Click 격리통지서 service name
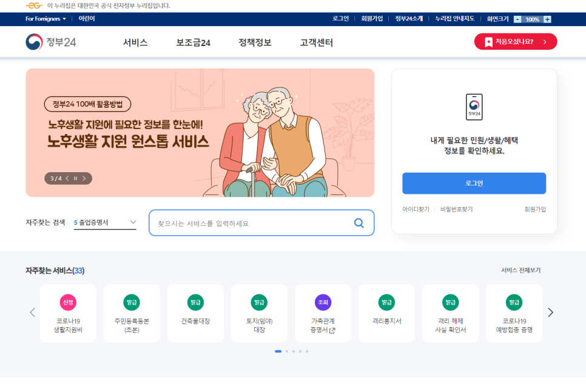The height and width of the screenshot is (392, 586). (x=386, y=321)
